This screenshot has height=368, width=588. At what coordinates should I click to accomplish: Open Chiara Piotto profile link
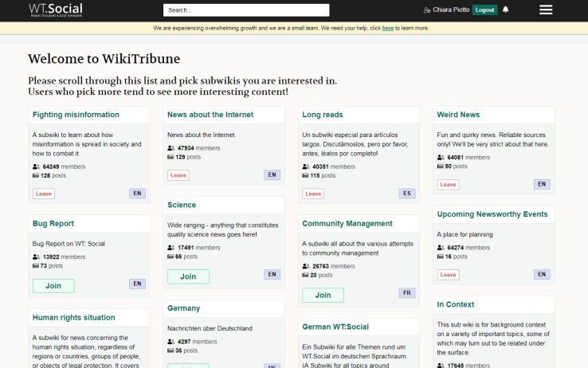(x=451, y=10)
